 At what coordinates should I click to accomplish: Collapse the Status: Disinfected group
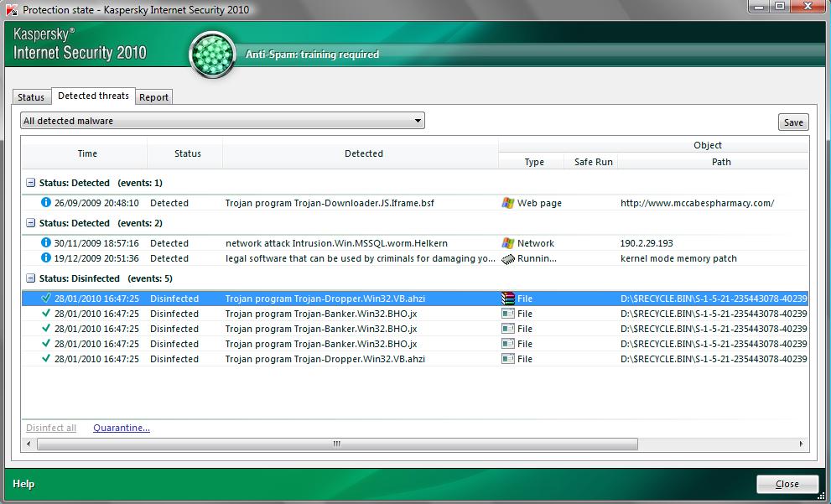[x=31, y=278]
